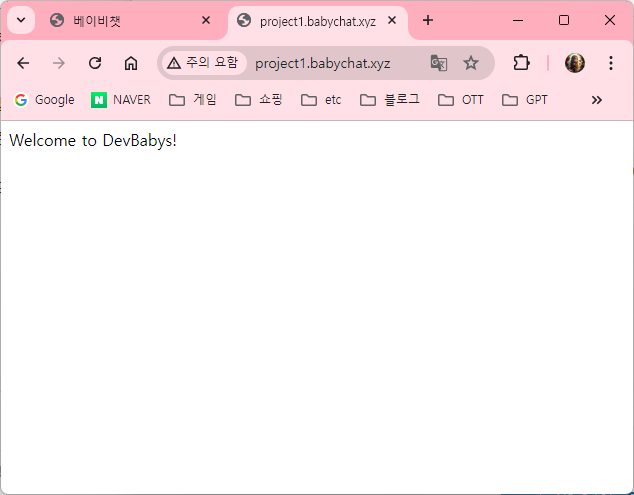
Task: View the 주의 요함 site security warning
Action: point(204,63)
